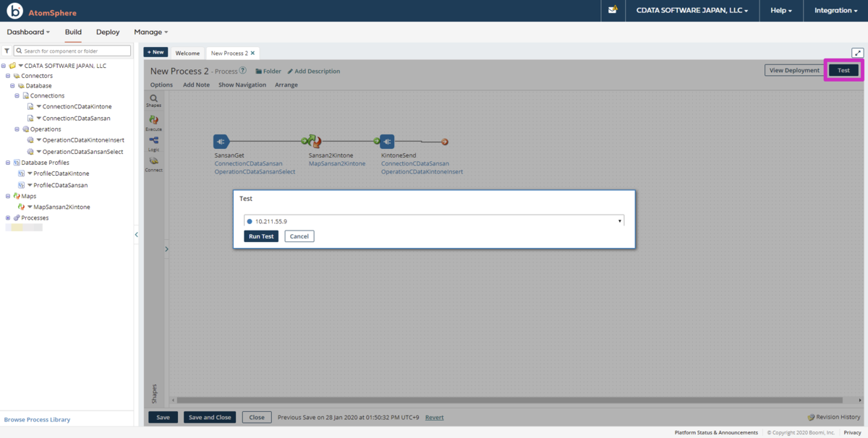Open the ConnectionCDataKintone dropdown arrow menu
The height and width of the screenshot is (438, 868).
click(x=39, y=107)
